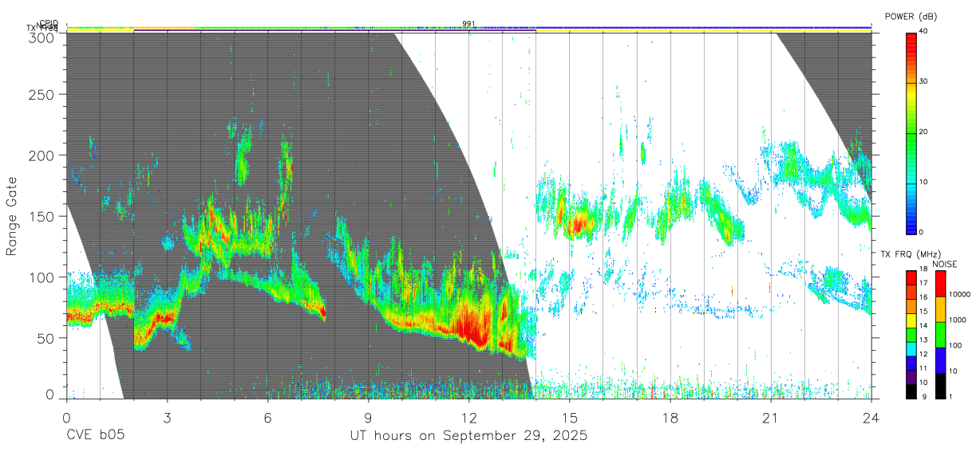The width and height of the screenshot is (980, 452).
Task: Click the 18 label on the TX FRQ scale
Action: point(923,269)
